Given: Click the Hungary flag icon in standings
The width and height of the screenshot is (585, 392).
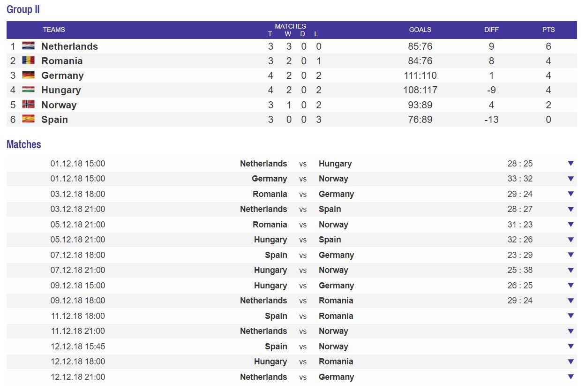Looking at the screenshot, I should [x=28, y=90].
